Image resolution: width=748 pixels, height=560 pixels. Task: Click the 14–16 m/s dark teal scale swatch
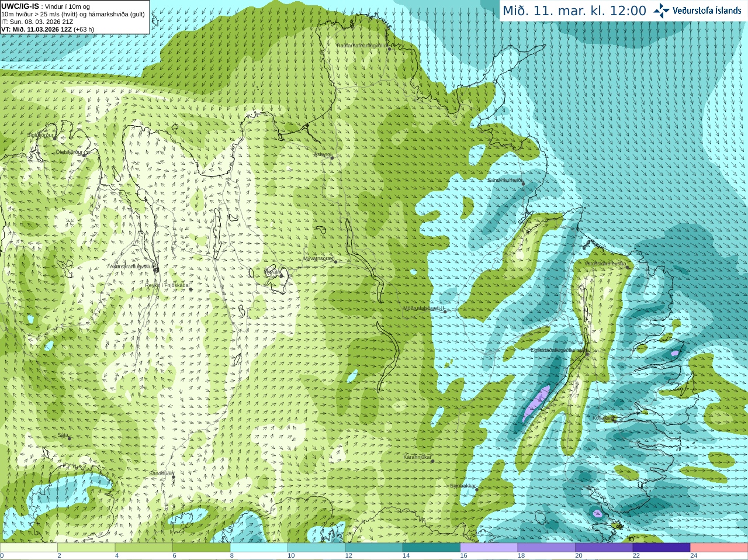431,548
